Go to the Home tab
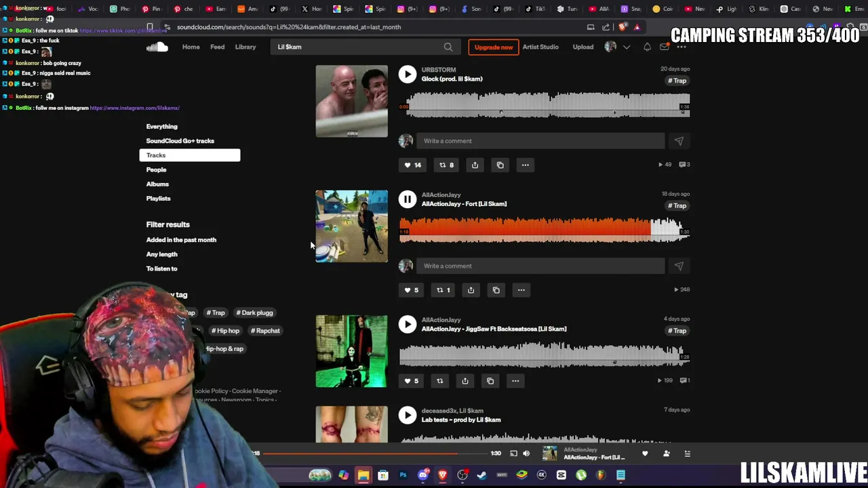Image resolution: width=868 pixels, height=488 pixels. 191,47
